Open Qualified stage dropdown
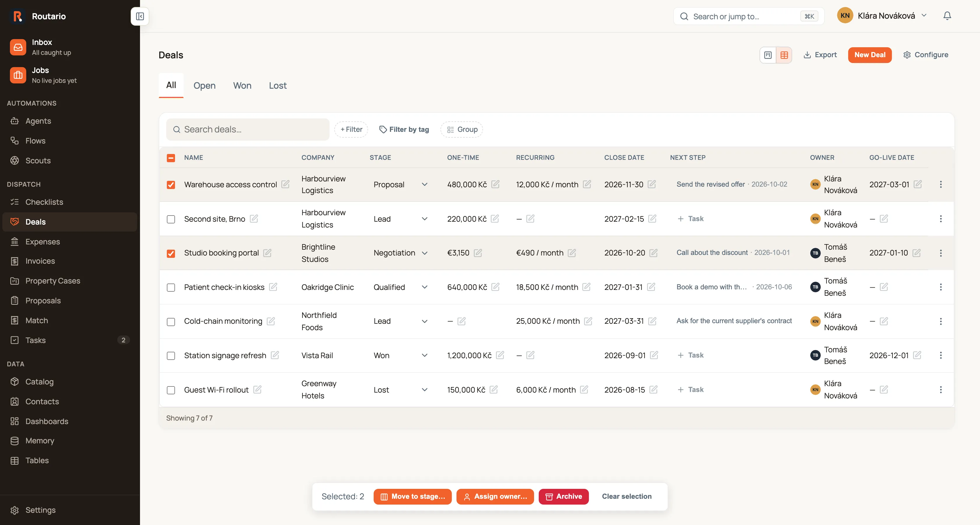Image resolution: width=980 pixels, height=525 pixels. [x=400, y=287]
